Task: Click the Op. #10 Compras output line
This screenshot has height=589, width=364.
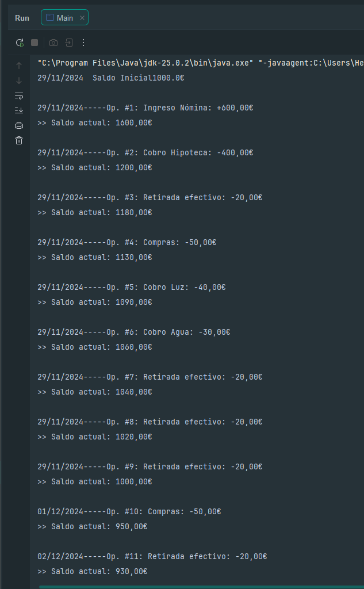Action: coord(129,511)
